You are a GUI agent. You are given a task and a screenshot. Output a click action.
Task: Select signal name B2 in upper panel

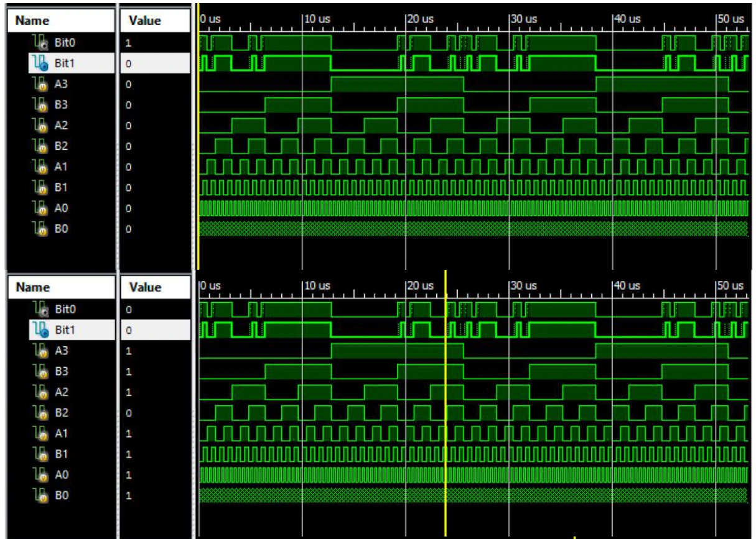(x=60, y=147)
